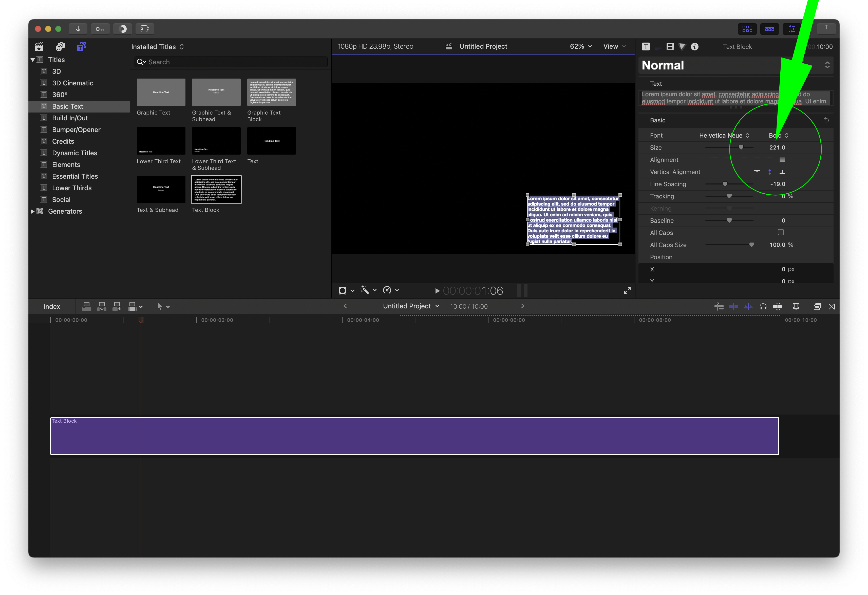Click the Index button
868x595 pixels.
(51, 307)
